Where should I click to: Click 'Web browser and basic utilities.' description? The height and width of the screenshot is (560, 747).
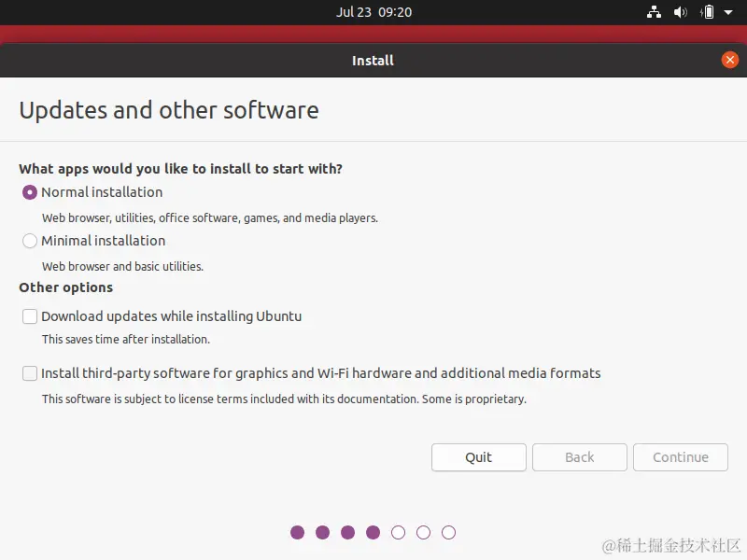(x=122, y=266)
